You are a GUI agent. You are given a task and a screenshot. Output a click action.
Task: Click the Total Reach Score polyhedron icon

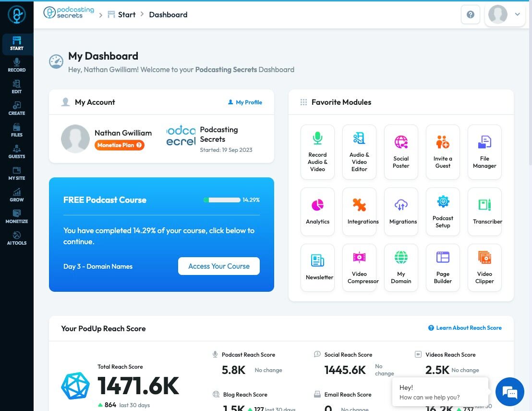(76, 386)
